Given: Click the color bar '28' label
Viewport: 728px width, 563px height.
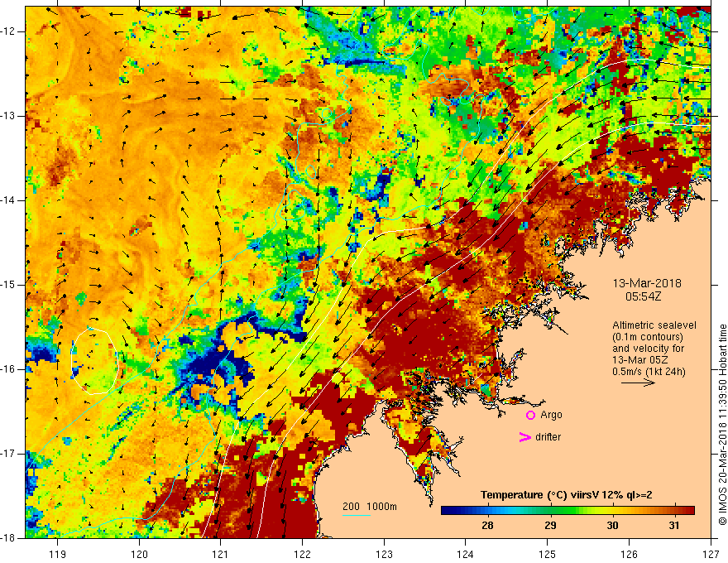Looking at the screenshot, I should coord(487,526).
